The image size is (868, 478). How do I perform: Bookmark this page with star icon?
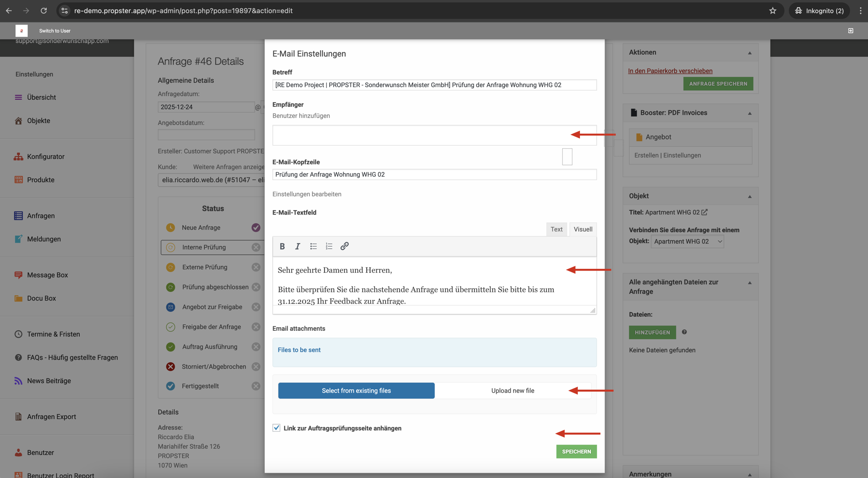pyautogui.click(x=773, y=11)
